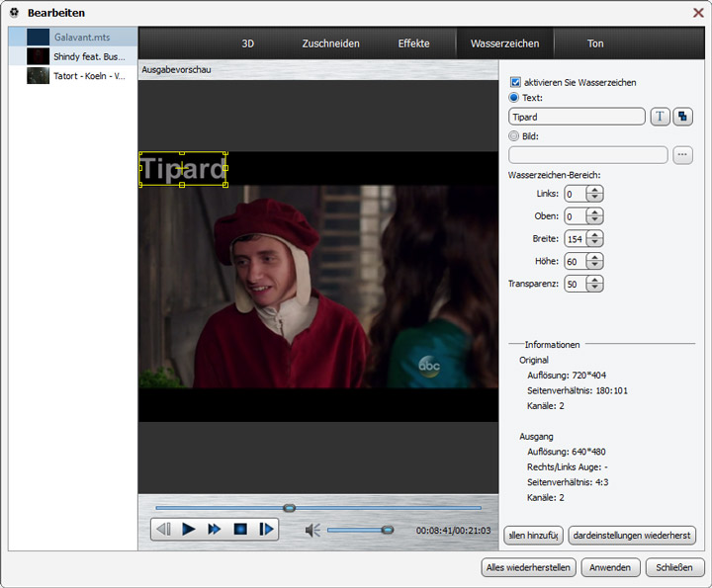712x588 pixels.
Task: Decrease the Höhe value
Action: click(x=594, y=266)
